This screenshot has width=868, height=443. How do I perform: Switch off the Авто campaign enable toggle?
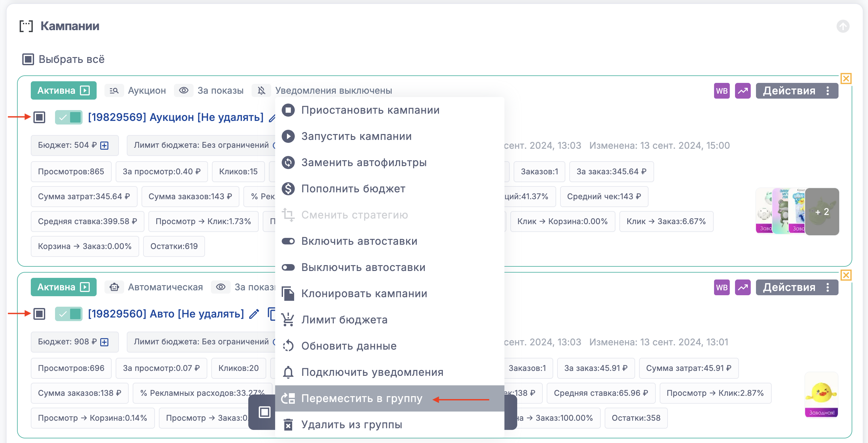[x=69, y=314]
